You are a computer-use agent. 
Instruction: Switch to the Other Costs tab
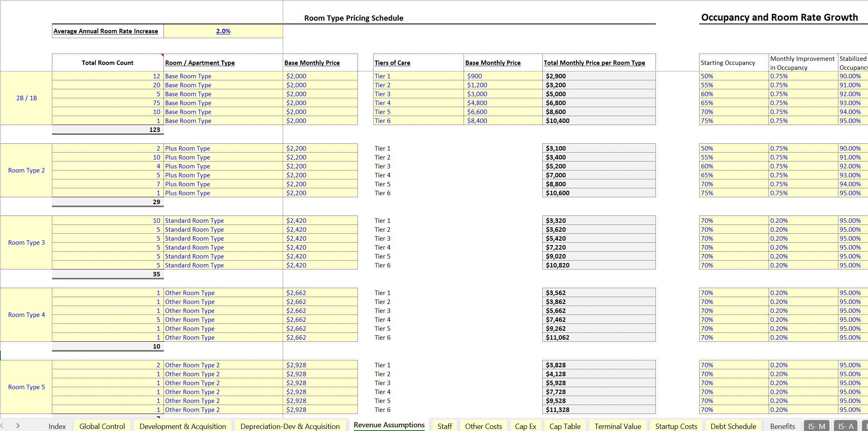click(x=483, y=426)
